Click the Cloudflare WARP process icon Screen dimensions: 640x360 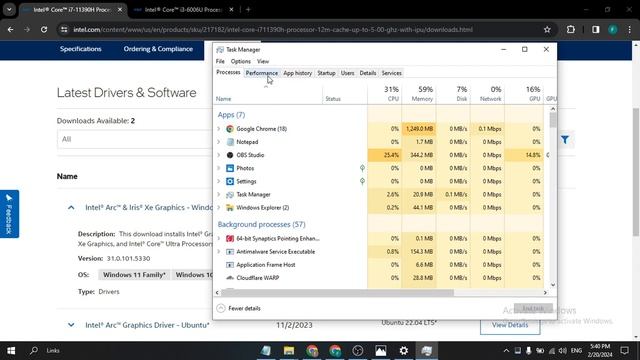pyautogui.click(x=230, y=278)
